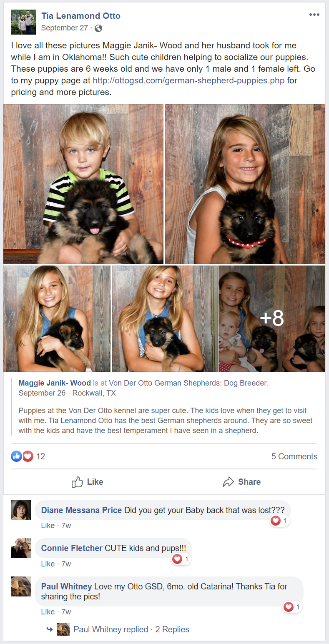Screen dimensions: 329x644
Task: Share the post using Share button
Action: pos(242,482)
